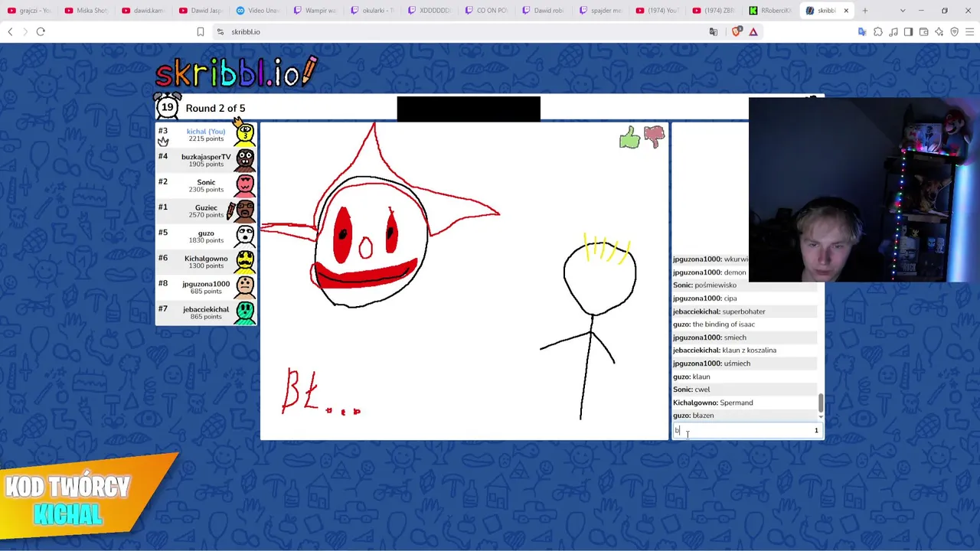
Task: Click chat message 'pośmiewisko' from Sonic
Action: (x=715, y=285)
